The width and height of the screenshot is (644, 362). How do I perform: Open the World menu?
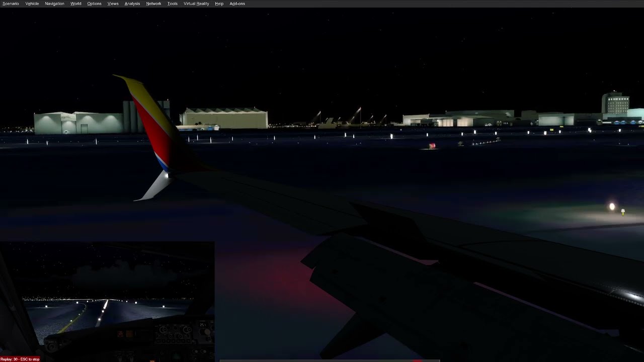click(76, 4)
